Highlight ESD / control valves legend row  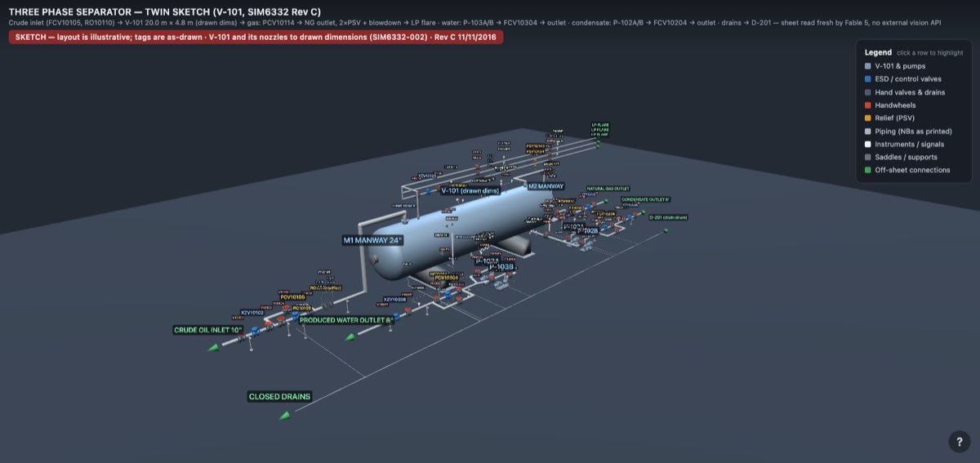[913, 78]
